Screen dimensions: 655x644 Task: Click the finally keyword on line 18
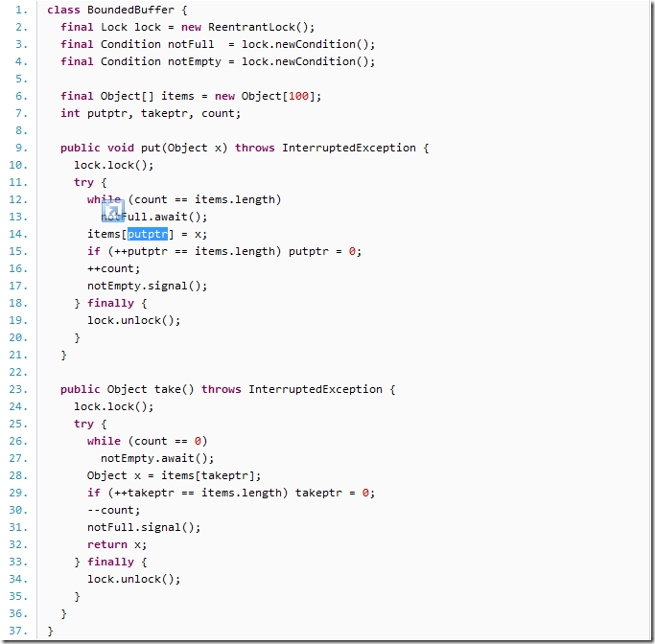(x=110, y=303)
